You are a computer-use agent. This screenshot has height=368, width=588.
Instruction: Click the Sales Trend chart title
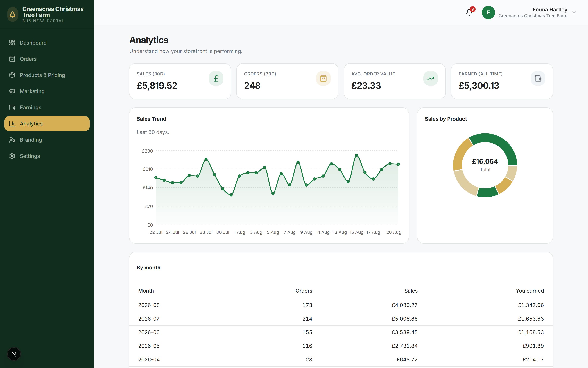151,119
